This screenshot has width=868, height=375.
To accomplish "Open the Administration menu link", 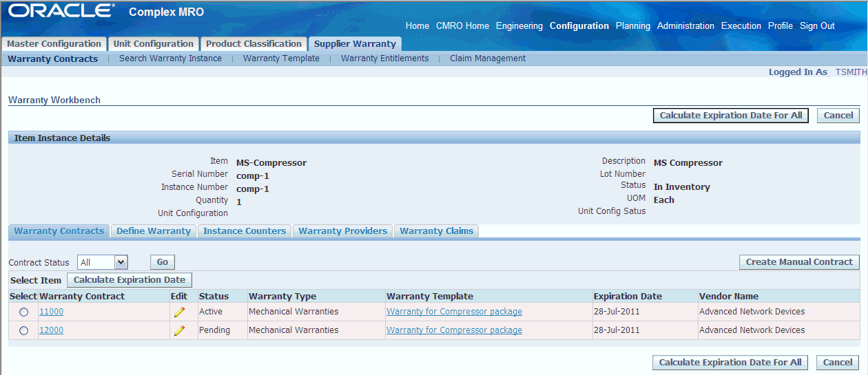I will click(x=685, y=26).
